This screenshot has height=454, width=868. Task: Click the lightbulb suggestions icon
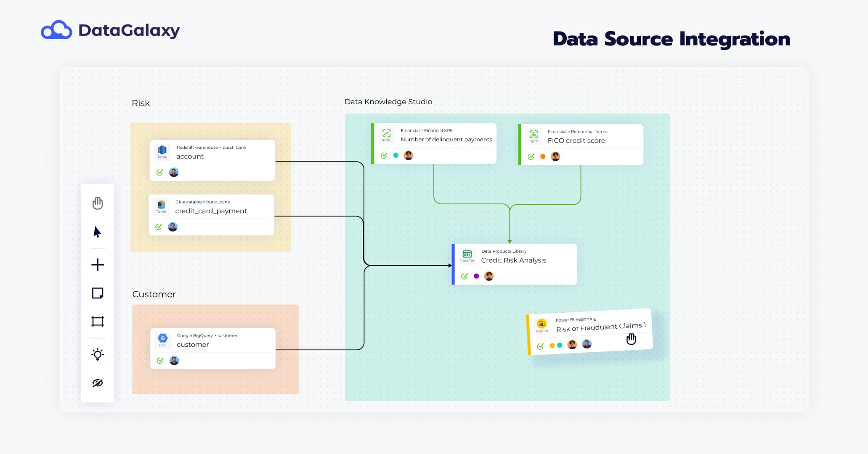tap(98, 354)
